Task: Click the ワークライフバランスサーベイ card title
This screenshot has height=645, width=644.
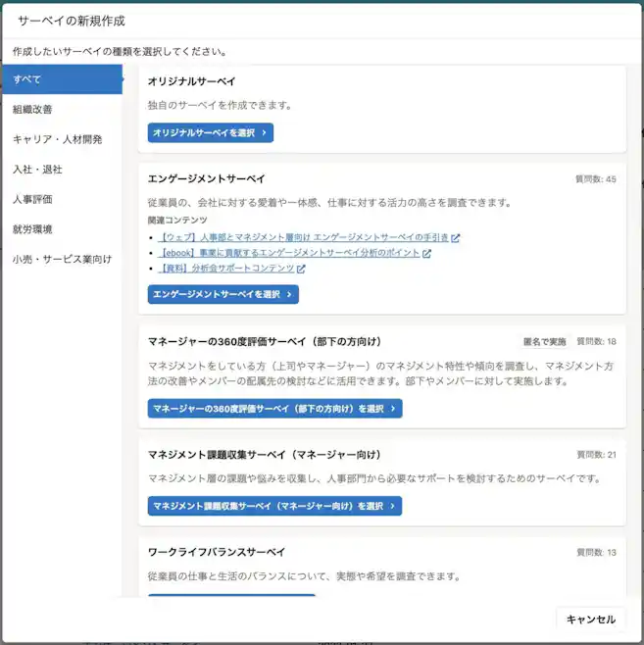Action: click(217, 552)
